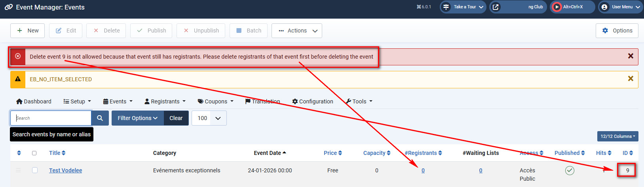644x187 pixels.
Task: Click the Options gear button
Action: (x=617, y=31)
